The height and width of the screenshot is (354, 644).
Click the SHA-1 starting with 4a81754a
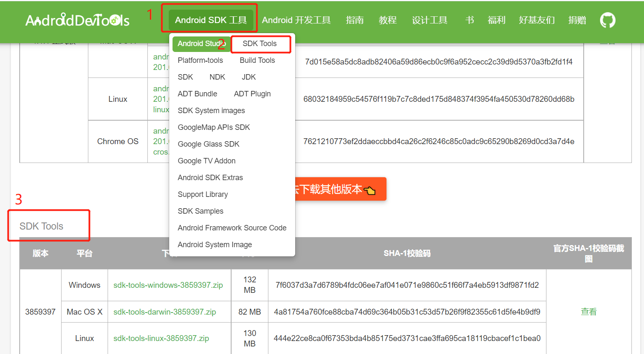coord(407,312)
